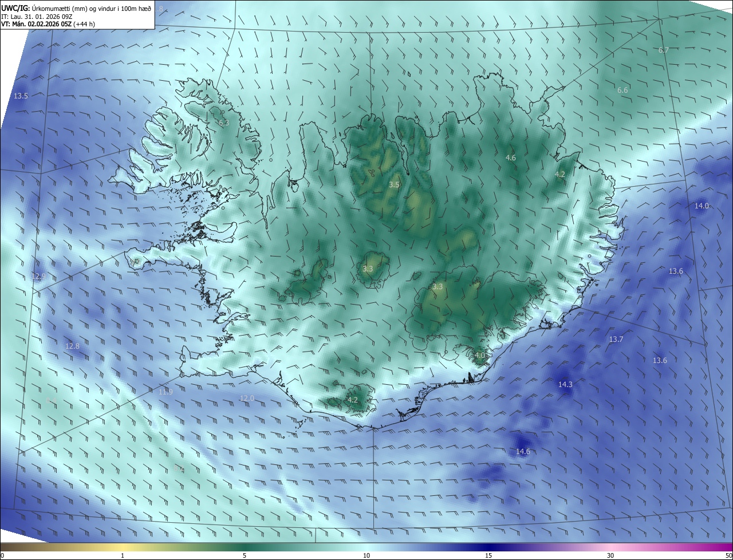This screenshot has width=733, height=560.
Task: Click the 30 label on the color scale
Action: pos(610,555)
